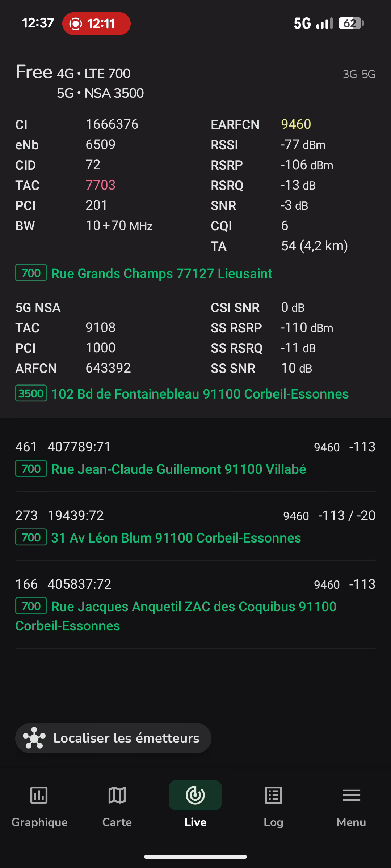
Task: Tap the red screen recording indicator
Action: point(96,24)
